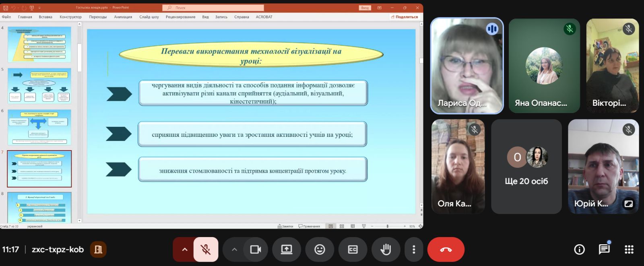Screen dimensions: 644x266
Task: Adjust the PowerPoint zoom slider
Action: pyautogui.click(x=387, y=226)
